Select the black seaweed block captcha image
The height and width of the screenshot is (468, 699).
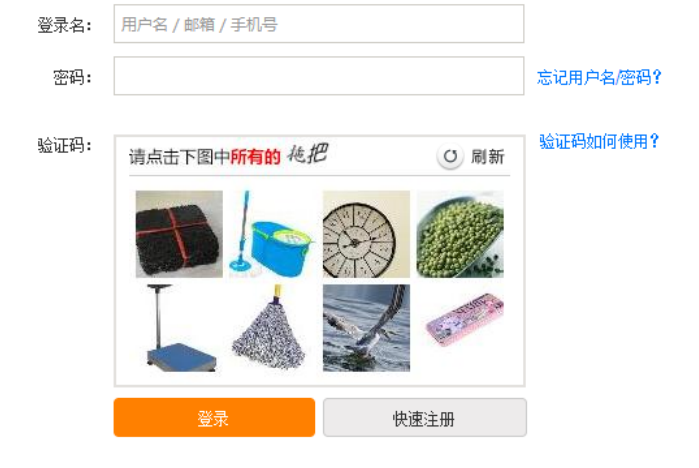point(179,234)
